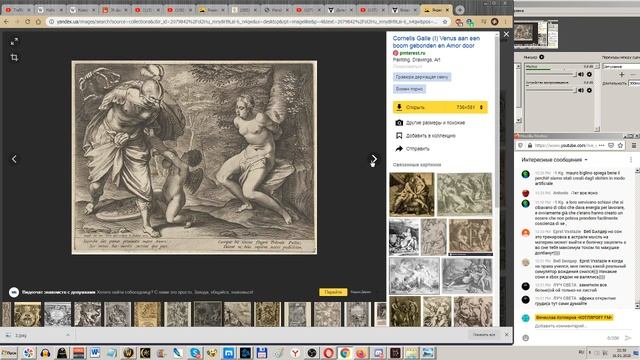Reload the Yandex page
This screenshot has height=360, width=640.
pyautogui.click(x=27, y=22)
